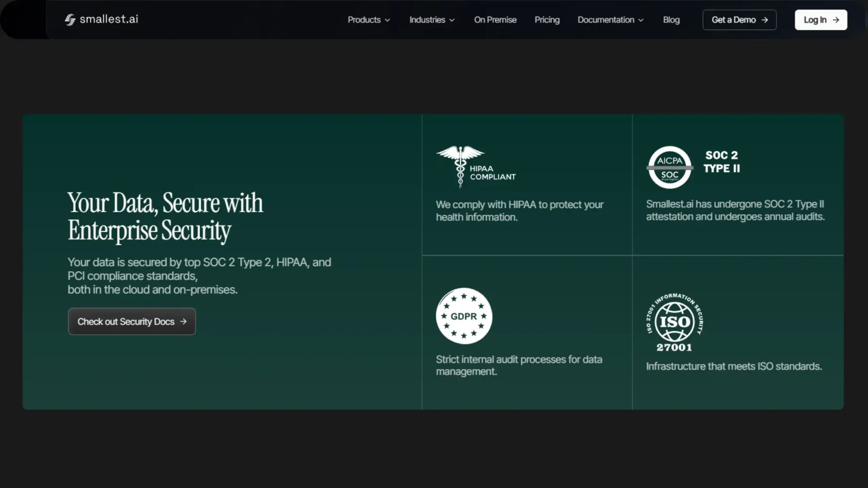Click the arrow icon inside Get a Demo

(x=764, y=20)
